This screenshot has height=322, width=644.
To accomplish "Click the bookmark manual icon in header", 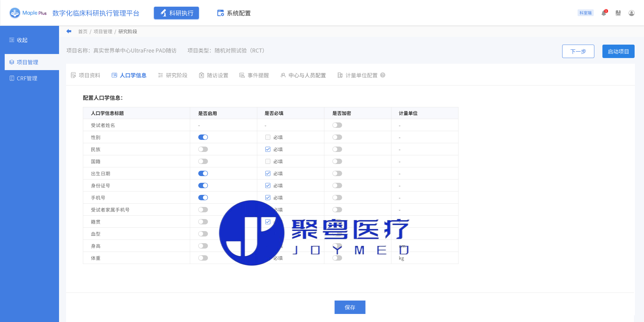I will (618, 13).
